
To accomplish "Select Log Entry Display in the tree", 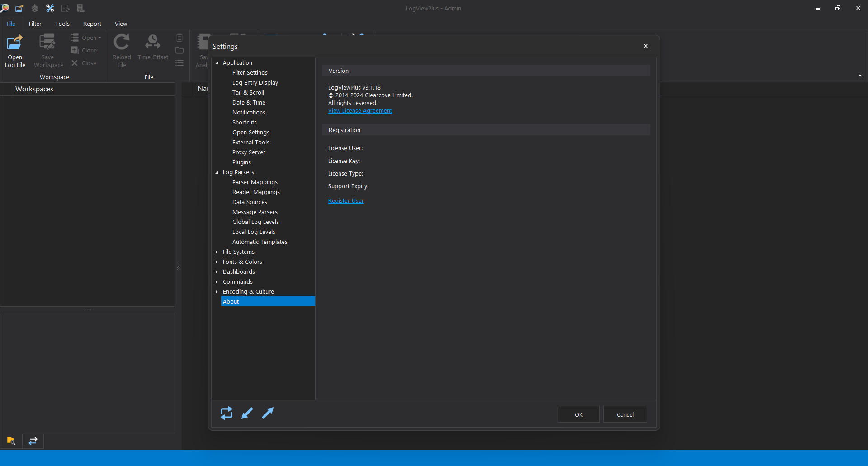I will 255,83.
